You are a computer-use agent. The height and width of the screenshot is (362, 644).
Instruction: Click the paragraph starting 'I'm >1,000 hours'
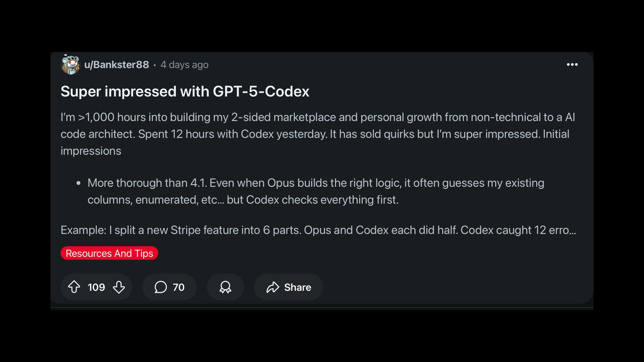pyautogui.click(x=318, y=134)
